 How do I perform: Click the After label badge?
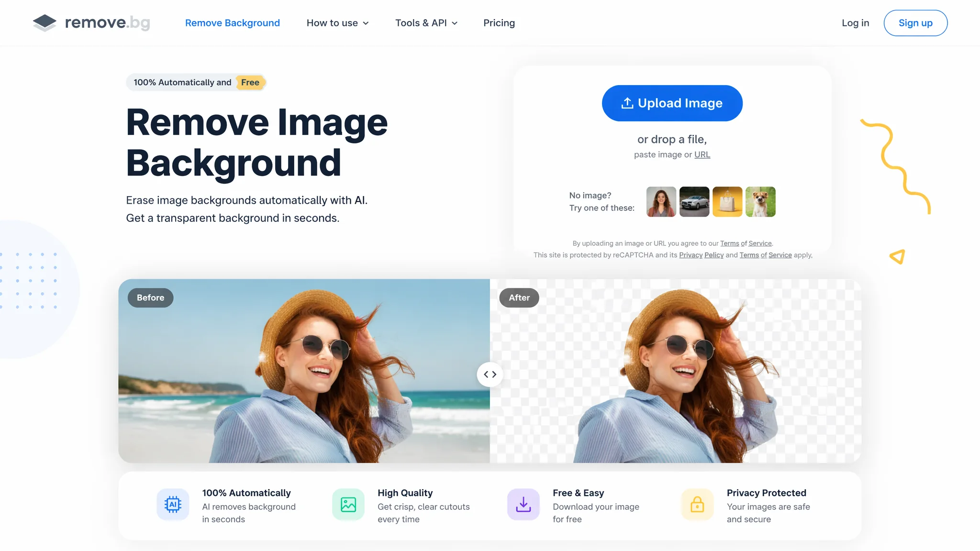[x=519, y=298]
